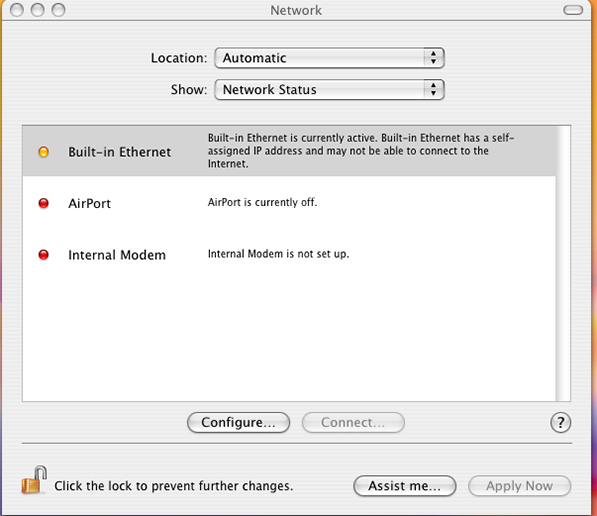Click the red status dot beside Internal Modem
Screen dimensions: 597x516
(44, 254)
